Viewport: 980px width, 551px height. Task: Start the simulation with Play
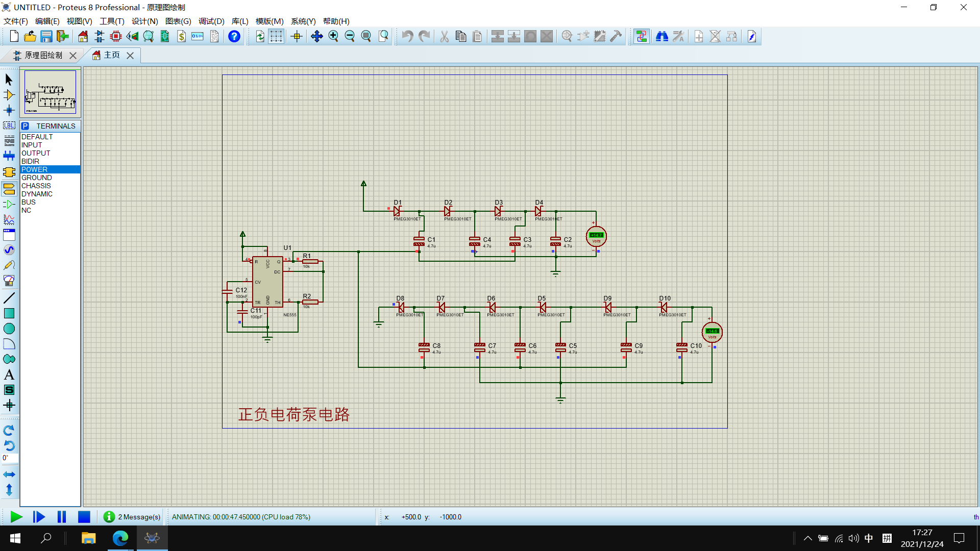click(16, 517)
